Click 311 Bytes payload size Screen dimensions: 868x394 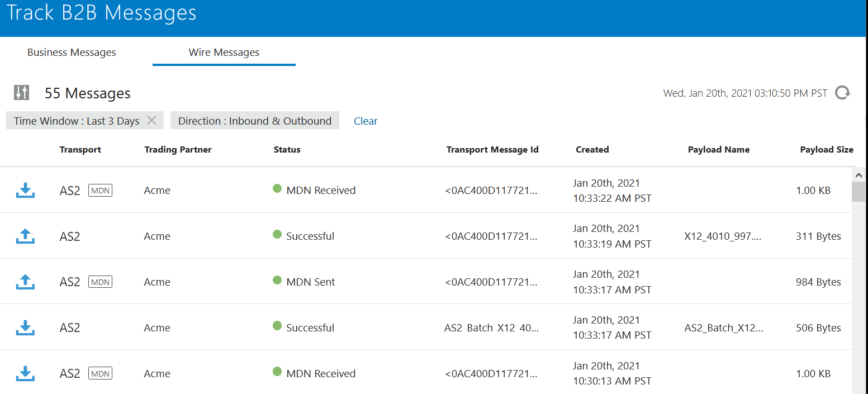coord(818,236)
